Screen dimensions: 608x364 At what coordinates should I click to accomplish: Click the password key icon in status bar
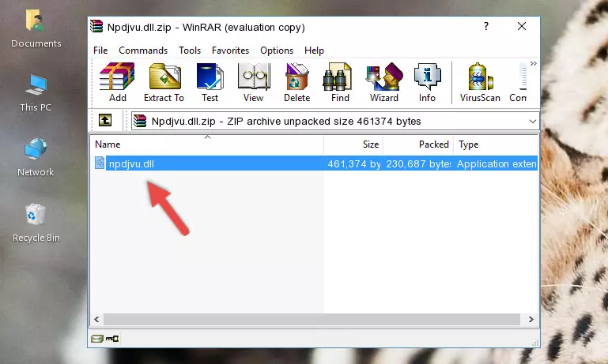pyautogui.click(x=112, y=339)
